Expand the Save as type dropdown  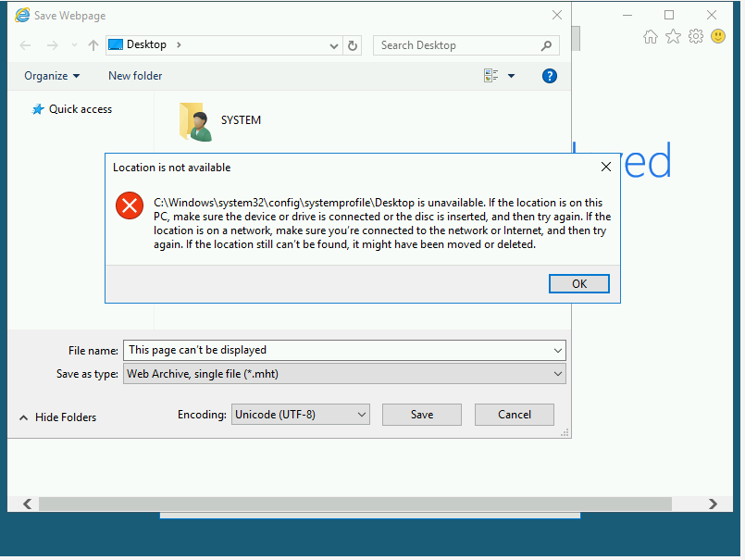tap(557, 374)
